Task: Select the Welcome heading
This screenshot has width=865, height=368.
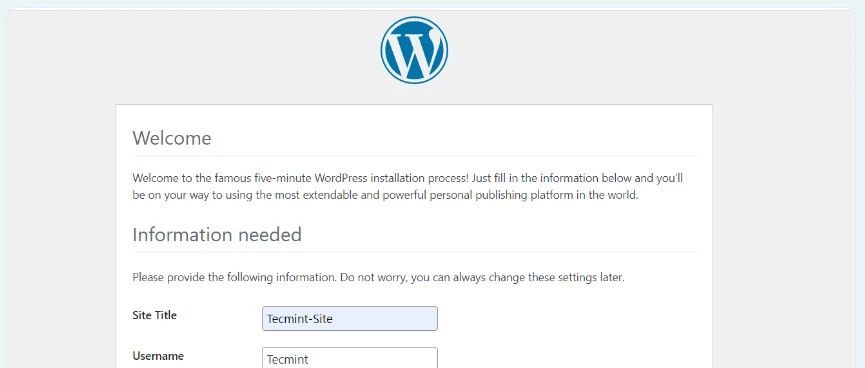Action: (x=172, y=137)
